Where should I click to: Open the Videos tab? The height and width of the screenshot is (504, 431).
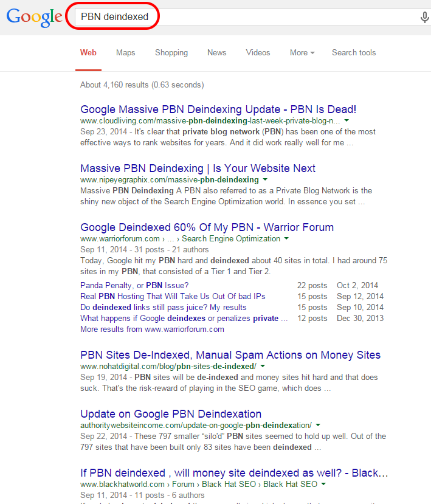point(258,53)
